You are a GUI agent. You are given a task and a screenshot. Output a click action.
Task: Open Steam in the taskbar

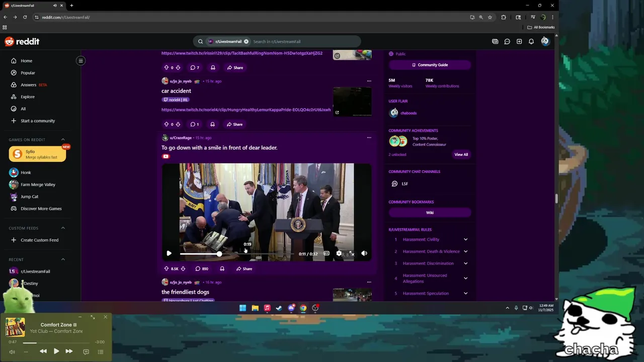279,308
